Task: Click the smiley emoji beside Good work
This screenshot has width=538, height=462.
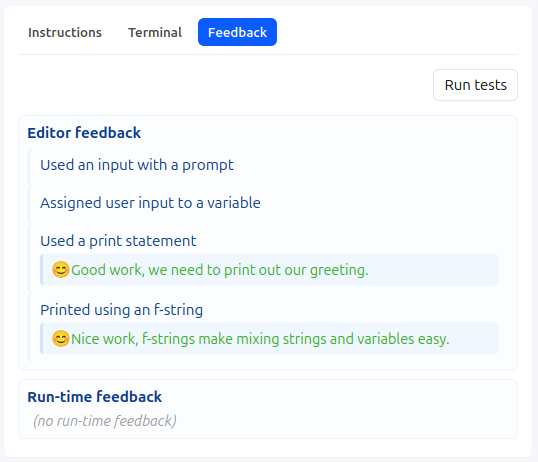Action: click(x=61, y=270)
